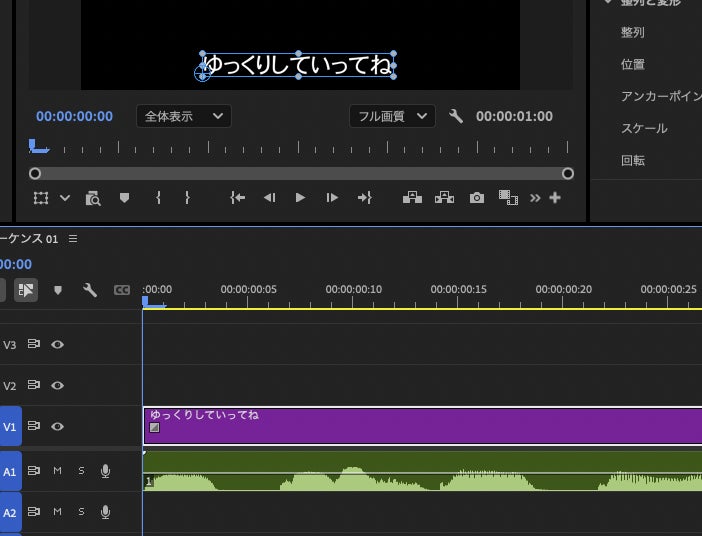Toggle track targeting for A2
The height and width of the screenshot is (536, 702).
[10, 512]
